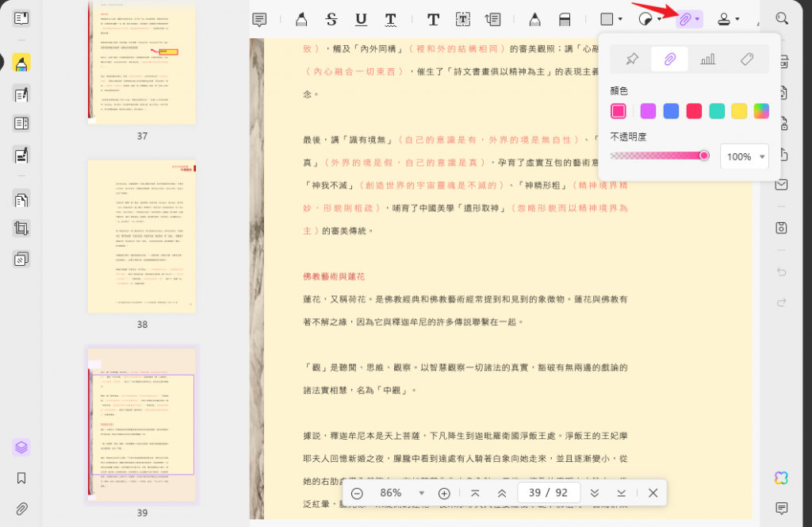Click the zoom in plus button
The width and height of the screenshot is (812, 527).
(x=445, y=493)
